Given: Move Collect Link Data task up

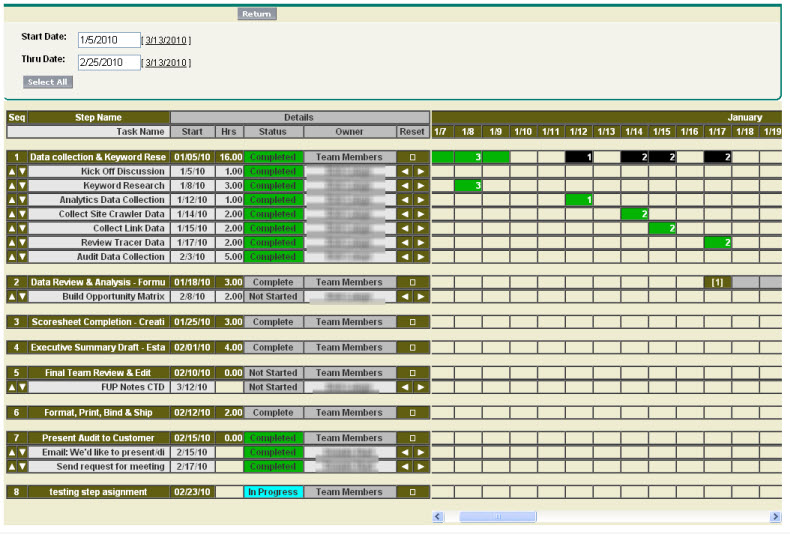Looking at the screenshot, I should [x=12, y=228].
